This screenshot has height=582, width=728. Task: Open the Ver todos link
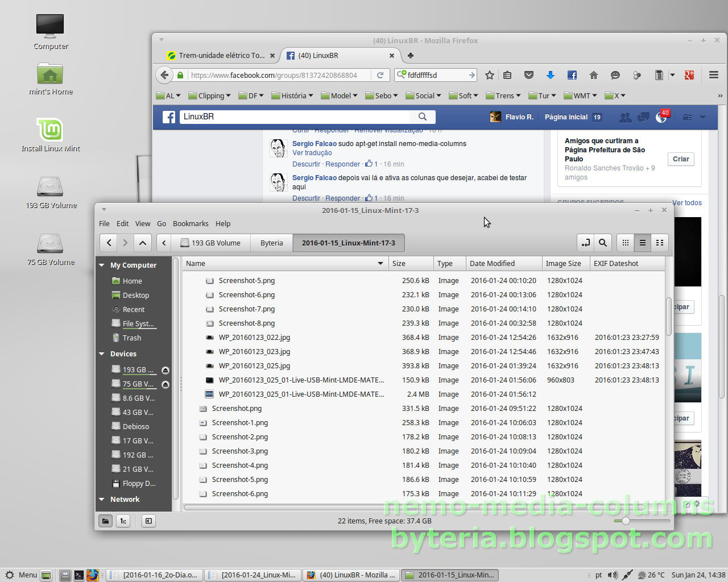coord(688,203)
